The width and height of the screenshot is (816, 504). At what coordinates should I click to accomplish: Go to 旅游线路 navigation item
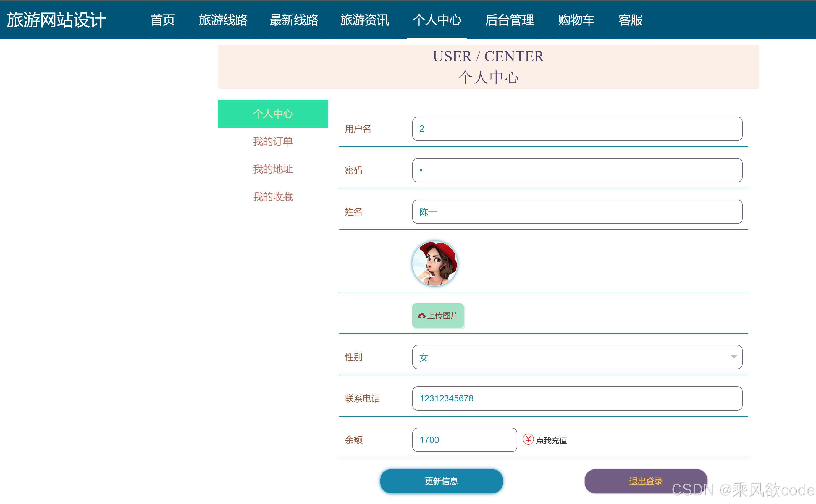(x=223, y=20)
